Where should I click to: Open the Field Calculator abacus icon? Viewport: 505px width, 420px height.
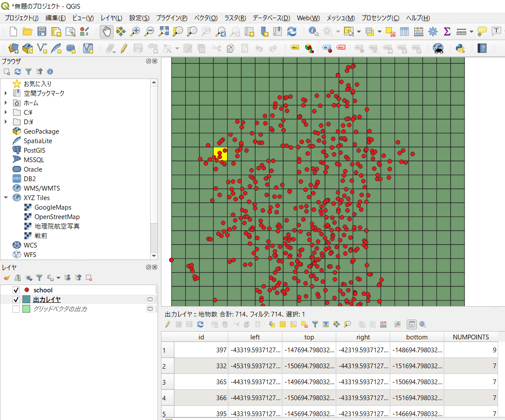pyautogui.click(x=418, y=31)
